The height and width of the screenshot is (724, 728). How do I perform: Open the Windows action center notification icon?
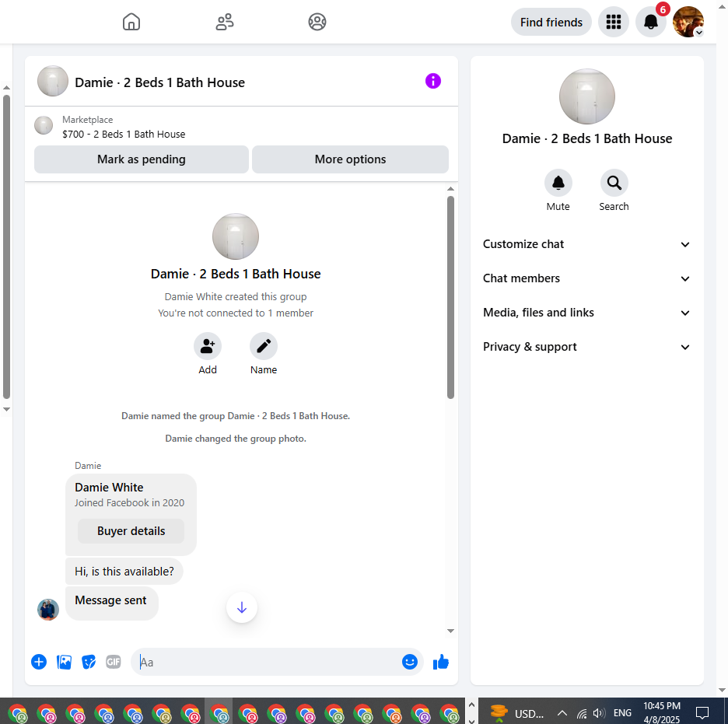pyautogui.click(x=702, y=712)
